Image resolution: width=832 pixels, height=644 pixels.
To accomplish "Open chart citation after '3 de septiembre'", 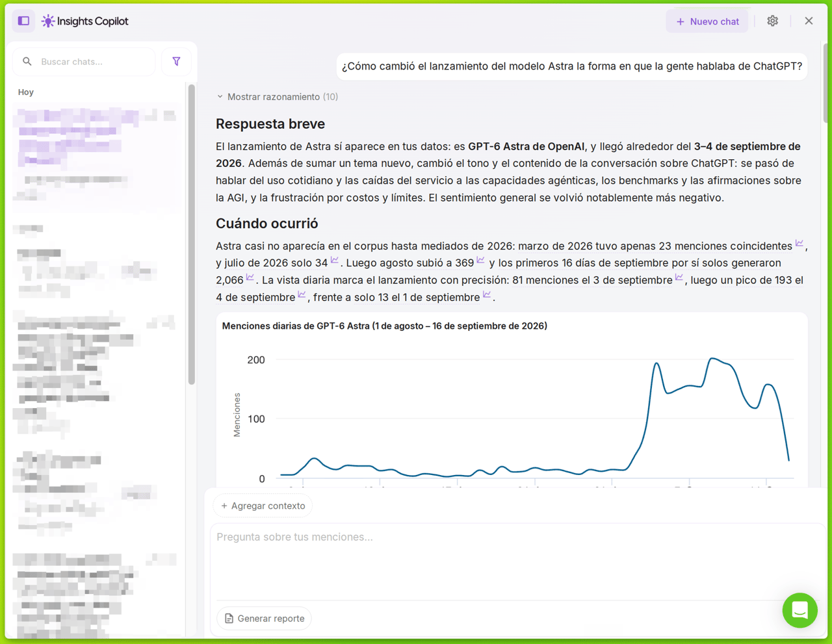I will [x=679, y=277].
